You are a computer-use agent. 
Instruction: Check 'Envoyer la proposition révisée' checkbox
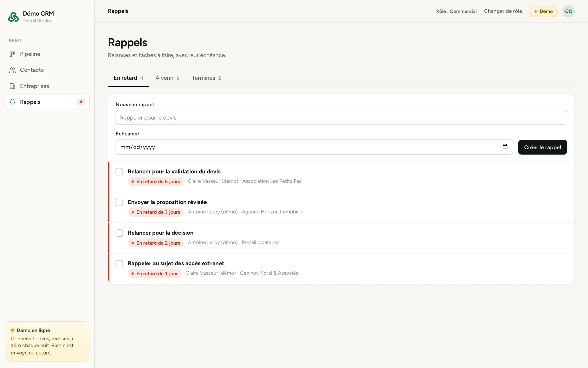pos(119,202)
